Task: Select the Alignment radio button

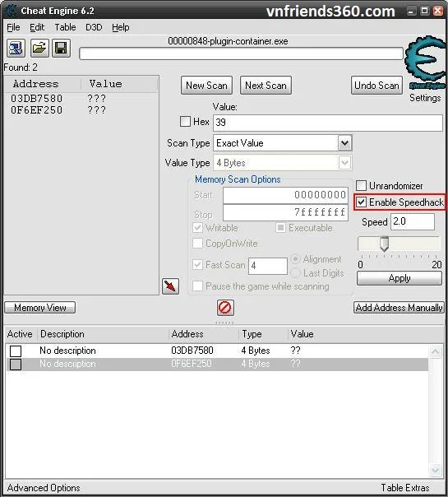Action: [295, 259]
